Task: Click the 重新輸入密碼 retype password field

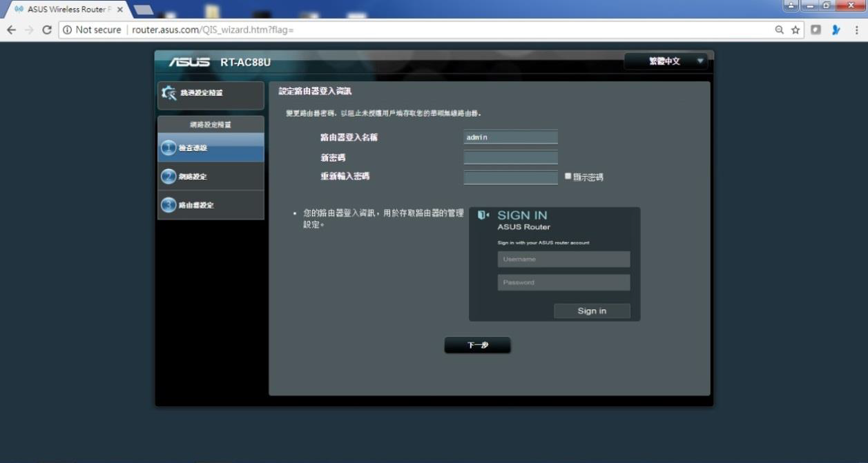Action: point(510,177)
